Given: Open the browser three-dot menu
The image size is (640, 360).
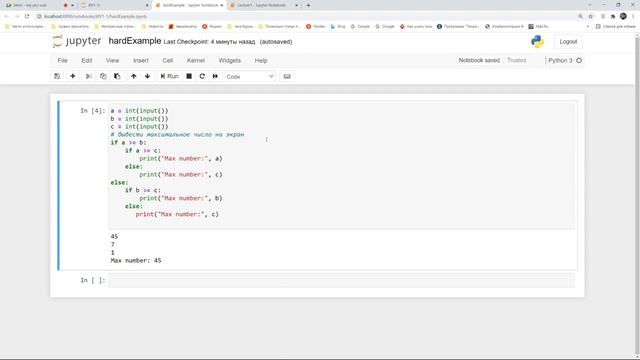Looking at the screenshot, I should click(x=633, y=16).
